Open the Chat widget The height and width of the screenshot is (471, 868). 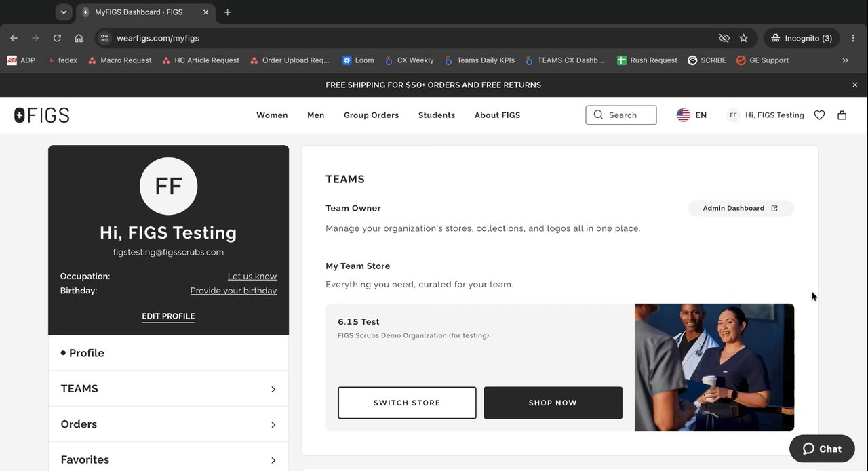coord(822,449)
